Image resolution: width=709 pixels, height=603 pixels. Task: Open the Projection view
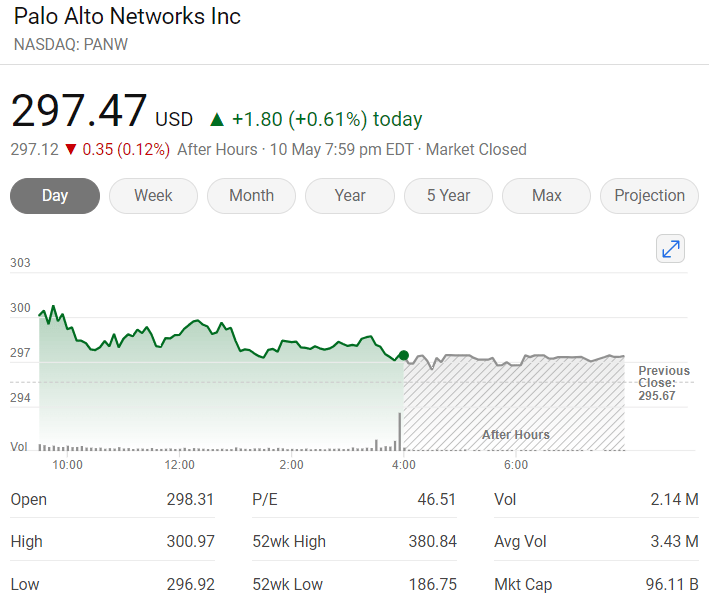coord(649,196)
